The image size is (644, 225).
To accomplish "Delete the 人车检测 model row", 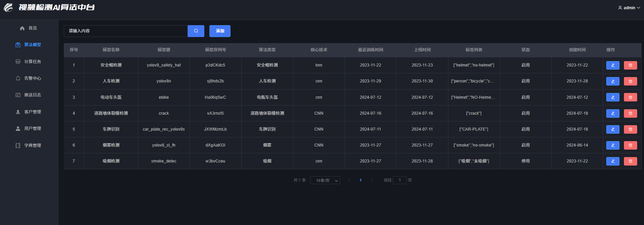I will [630, 81].
